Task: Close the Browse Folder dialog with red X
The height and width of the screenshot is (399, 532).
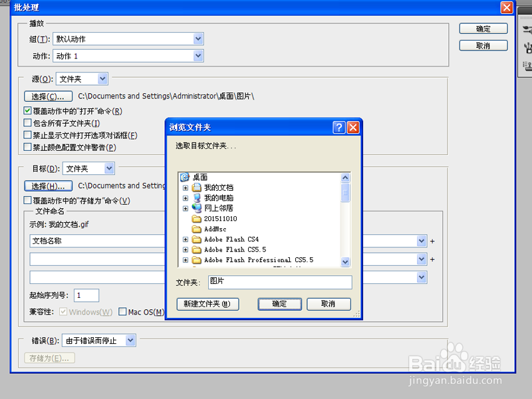Action: pyautogui.click(x=353, y=128)
